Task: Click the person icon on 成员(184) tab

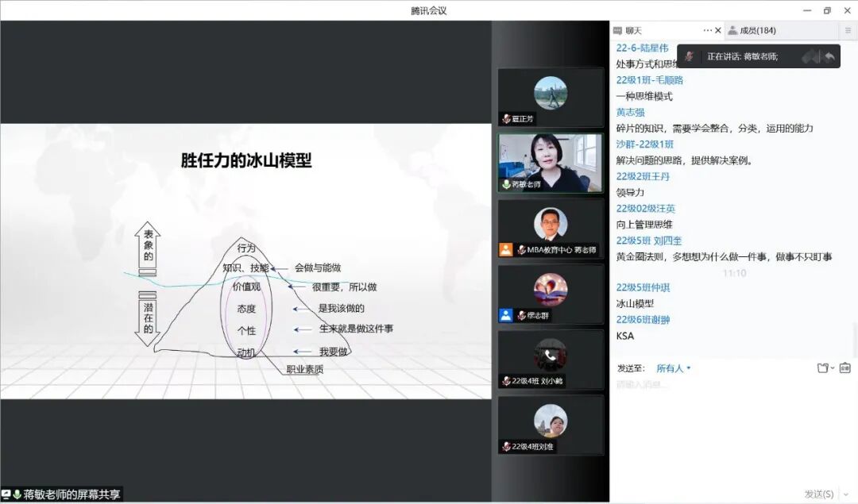Action: 732,29
